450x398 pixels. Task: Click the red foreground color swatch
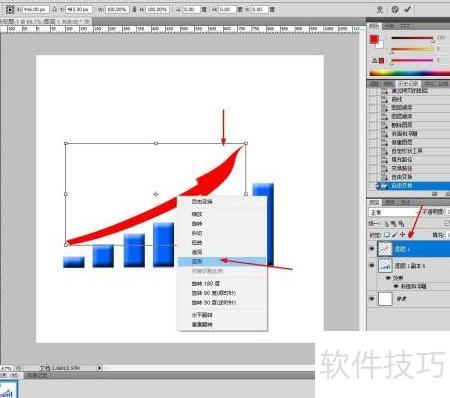pyautogui.click(x=374, y=39)
